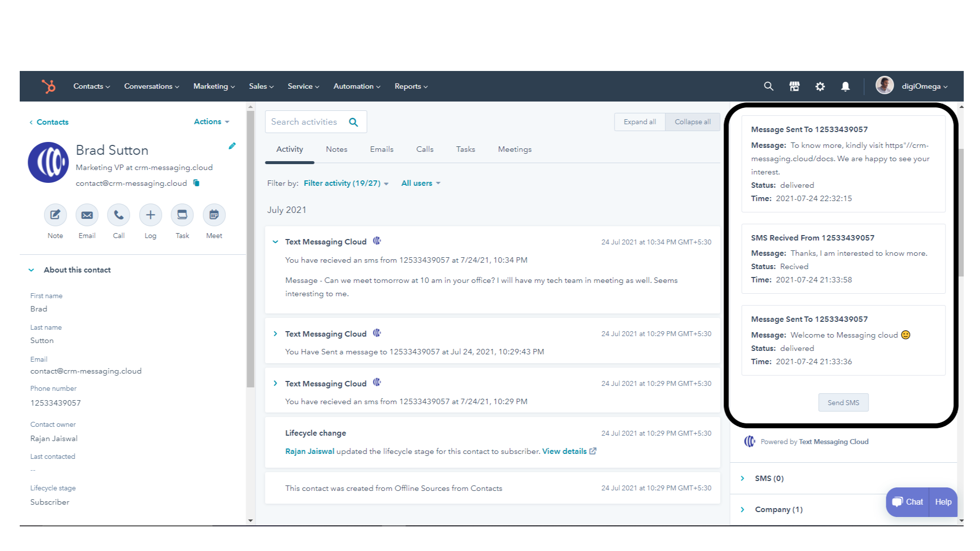
Task: Click the Collapse all button
Action: pos(692,122)
